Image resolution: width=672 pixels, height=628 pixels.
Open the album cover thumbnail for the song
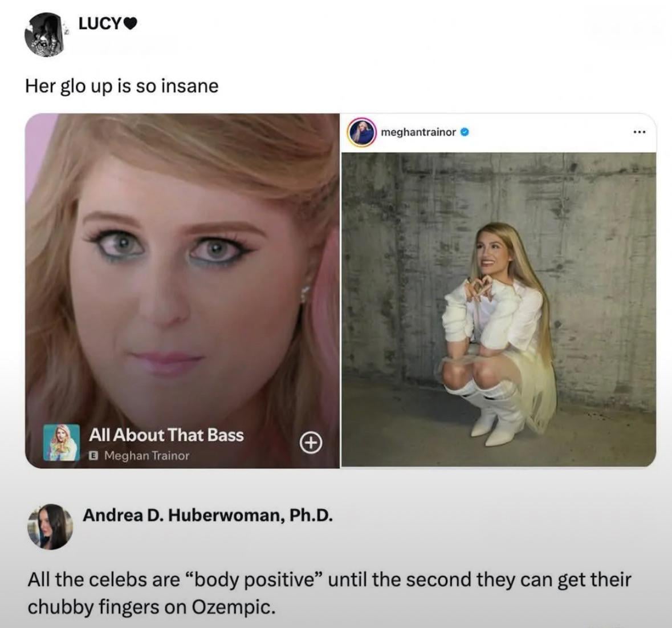click(x=62, y=443)
